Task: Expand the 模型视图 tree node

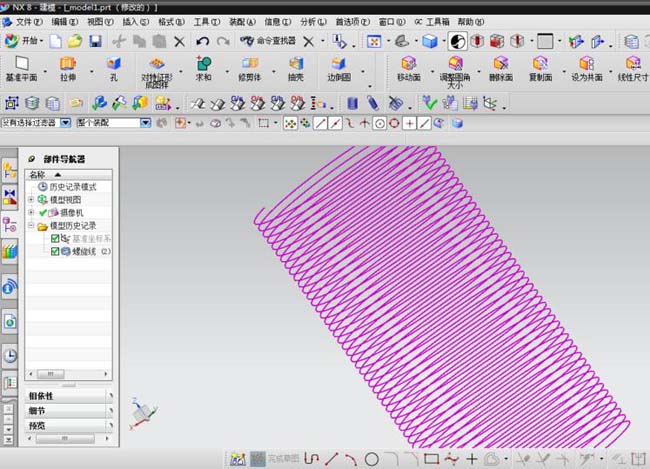Action: [31, 200]
